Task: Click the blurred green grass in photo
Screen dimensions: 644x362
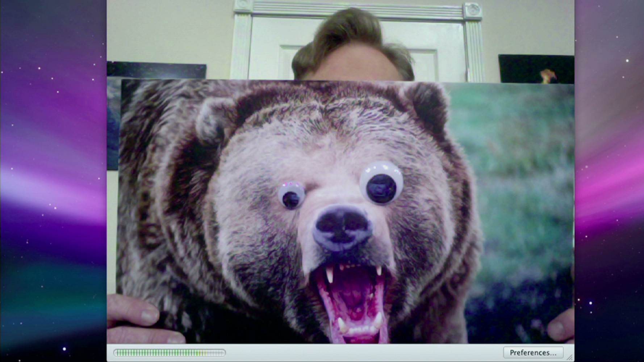Action: tap(514, 163)
